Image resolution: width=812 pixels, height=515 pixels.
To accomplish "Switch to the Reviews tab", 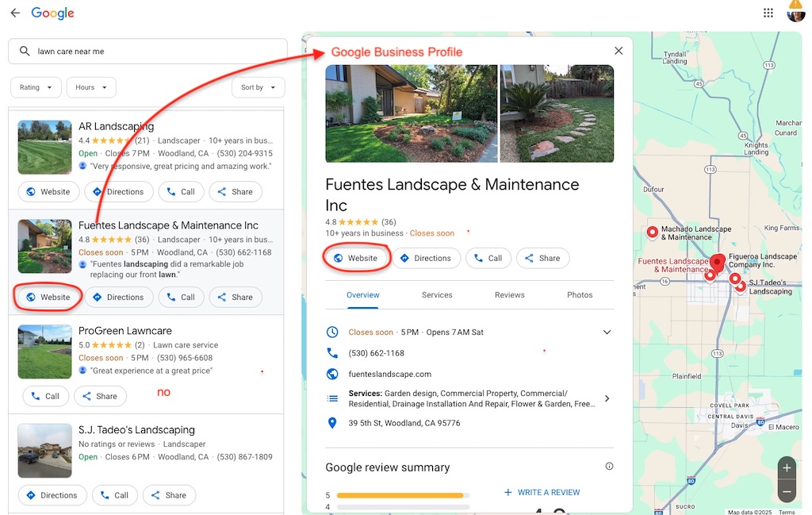I will tap(509, 295).
